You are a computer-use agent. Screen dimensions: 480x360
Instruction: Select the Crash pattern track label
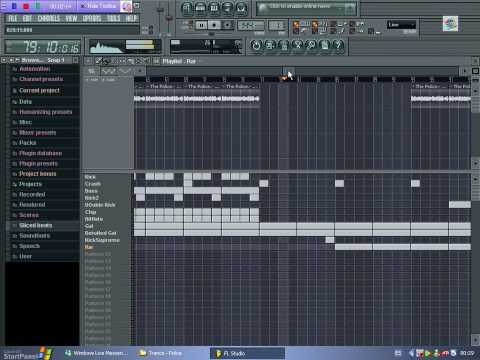click(x=93, y=184)
